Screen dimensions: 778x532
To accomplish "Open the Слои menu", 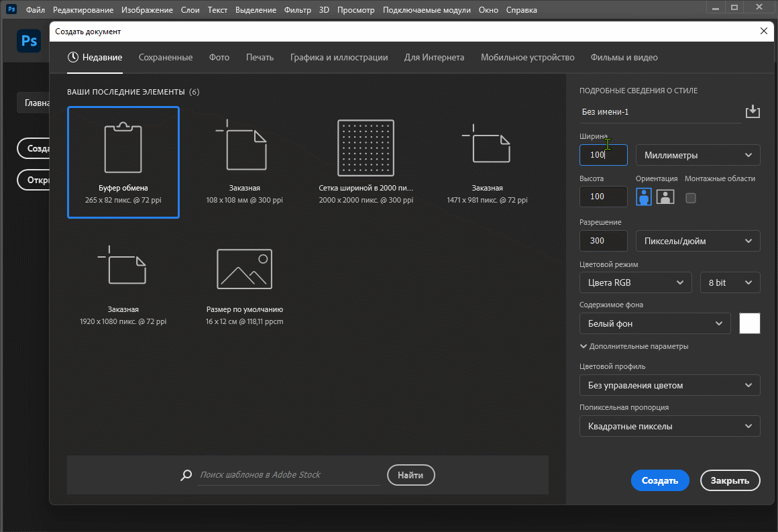I will click(190, 10).
